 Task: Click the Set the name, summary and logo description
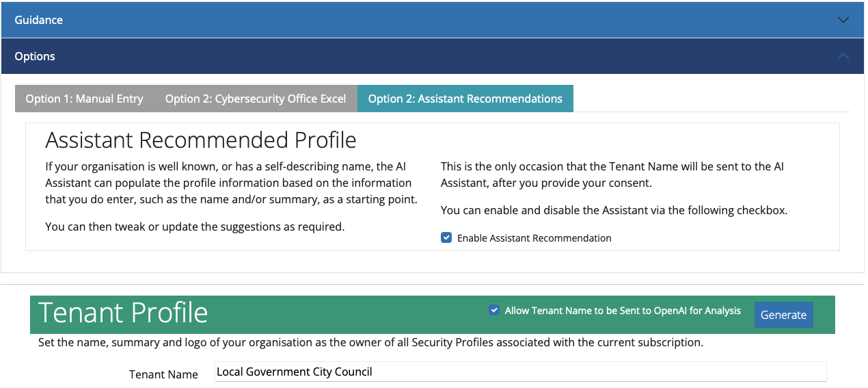pos(370,341)
